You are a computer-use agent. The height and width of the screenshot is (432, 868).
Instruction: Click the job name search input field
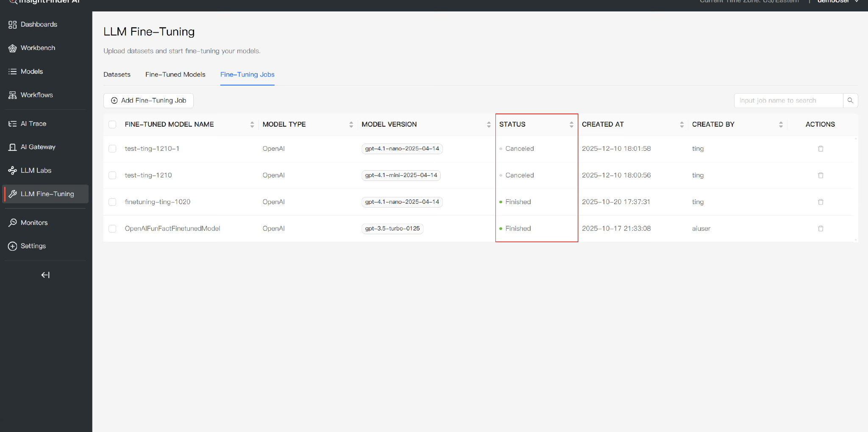click(x=788, y=101)
